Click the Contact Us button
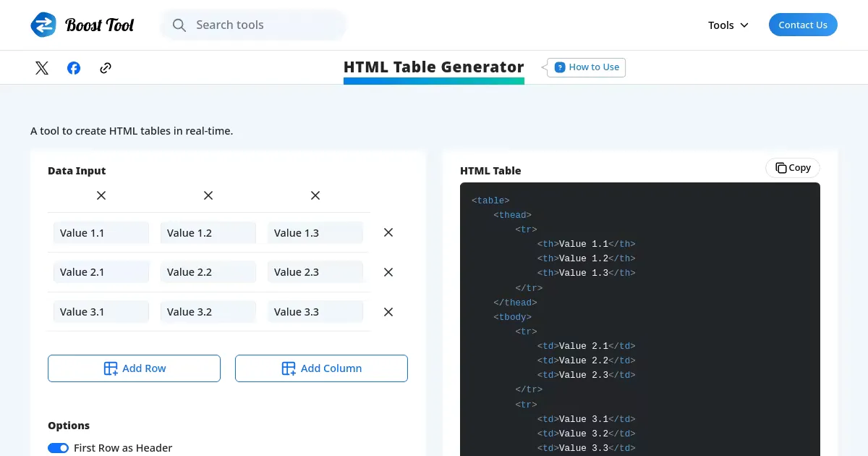The width and height of the screenshot is (868, 456). click(803, 25)
